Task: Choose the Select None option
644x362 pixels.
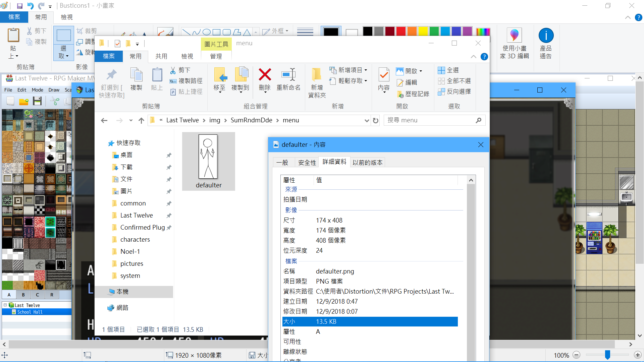Action: click(454, 81)
